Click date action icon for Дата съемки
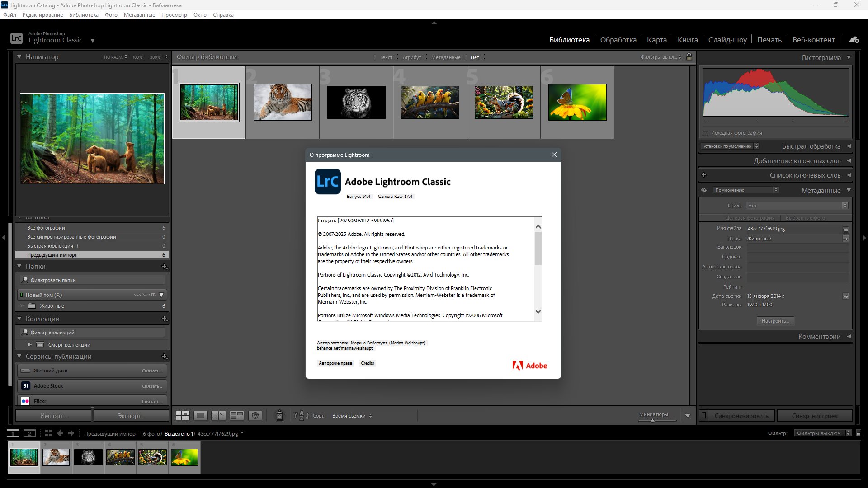This screenshot has height=488, width=868. pyautogui.click(x=845, y=296)
